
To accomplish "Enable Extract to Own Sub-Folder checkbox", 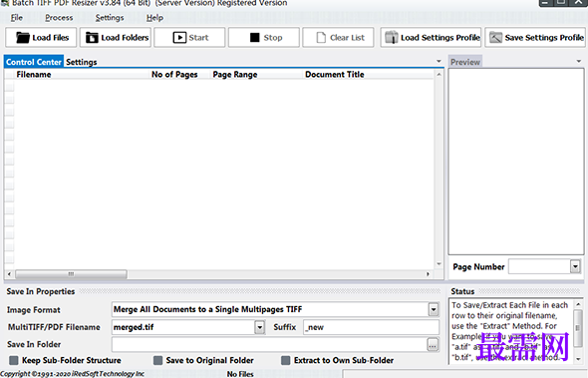I will [286, 360].
